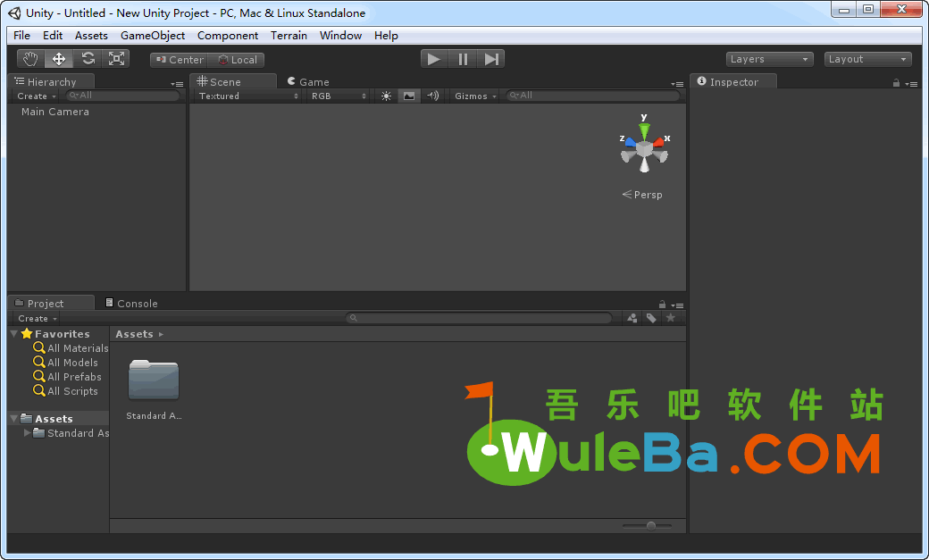Screen dimensions: 929x560
Task: Open the Hierarchy Create dropdown
Action: 36,96
